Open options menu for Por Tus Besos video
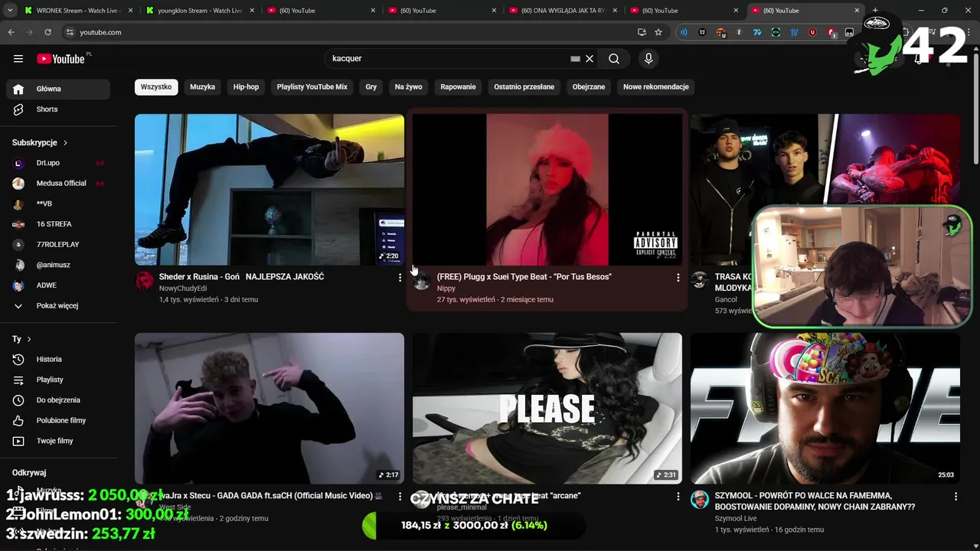The width and height of the screenshot is (980, 551). (678, 278)
